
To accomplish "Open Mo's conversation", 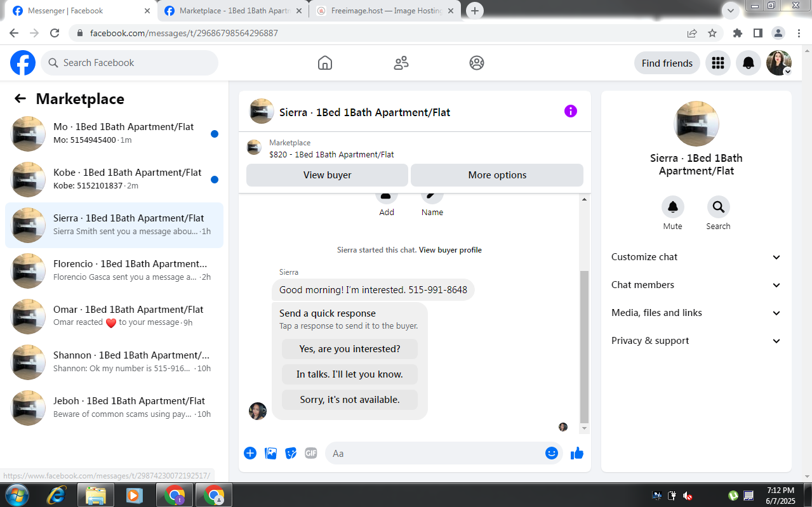I will click(114, 134).
